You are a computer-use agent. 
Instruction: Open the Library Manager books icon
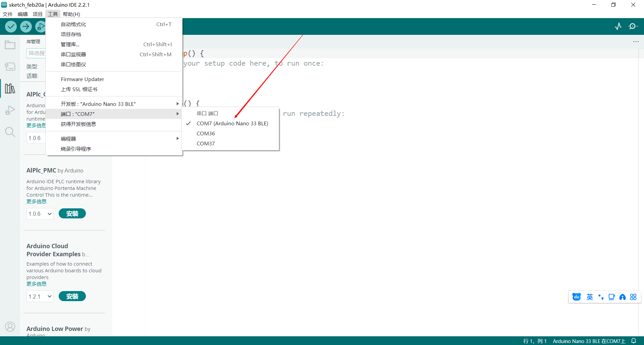pos(10,88)
